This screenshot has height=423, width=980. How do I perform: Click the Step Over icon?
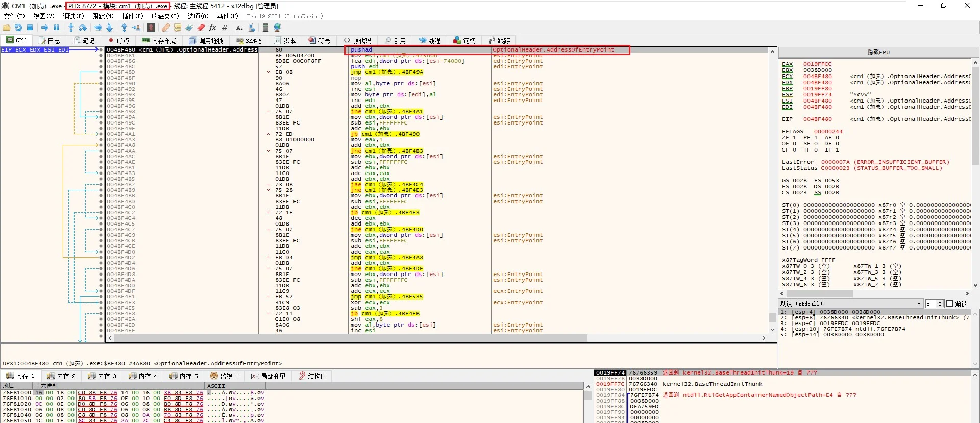(82, 28)
